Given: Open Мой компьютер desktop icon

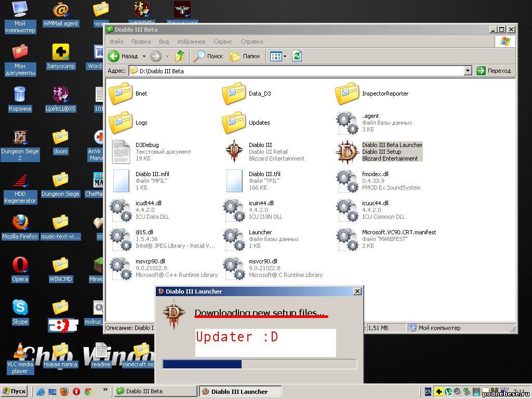Looking at the screenshot, I should [20, 17].
